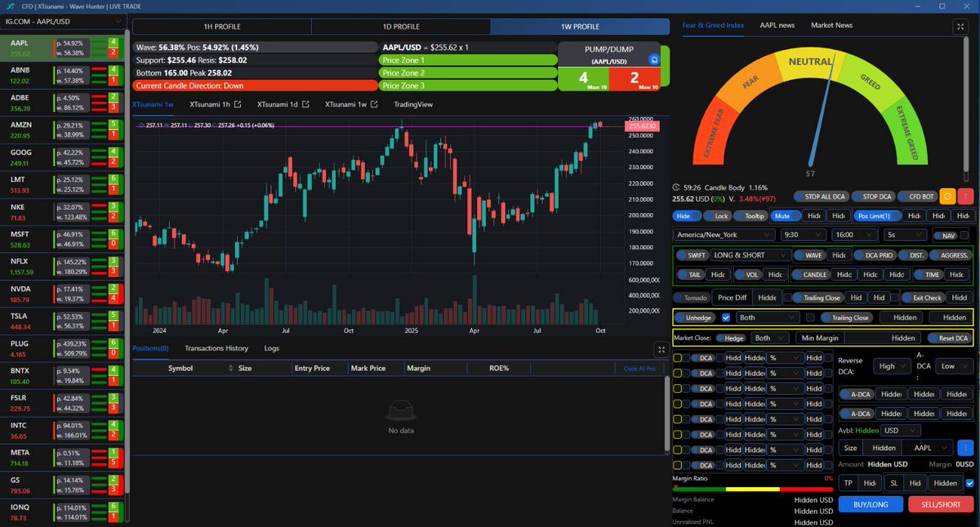Screen dimensions: 980x527
Task: Click the Margin Ratio colored bar
Action: [x=752, y=489]
